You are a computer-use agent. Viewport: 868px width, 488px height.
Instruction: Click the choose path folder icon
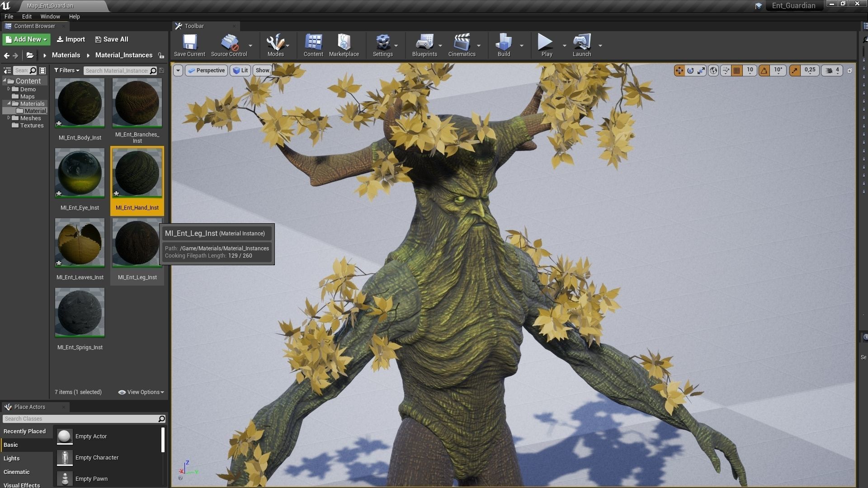point(30,55)
